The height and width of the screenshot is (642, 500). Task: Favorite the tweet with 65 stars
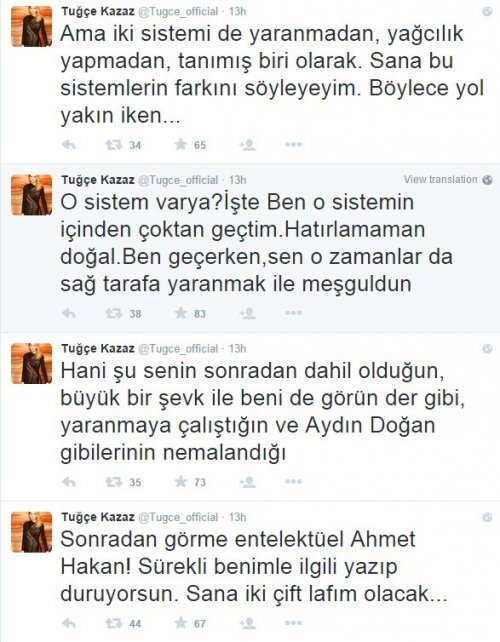(181, 144)
